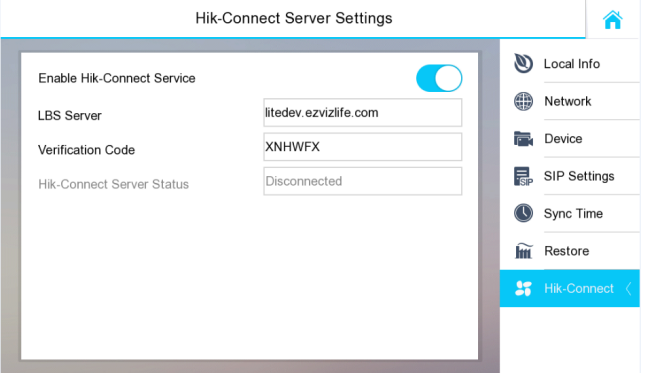Image resolution: width=651 pixels, height=374 pixels.
Task: Collapse the Hik-Connect menu chevron
Action: 629,288
